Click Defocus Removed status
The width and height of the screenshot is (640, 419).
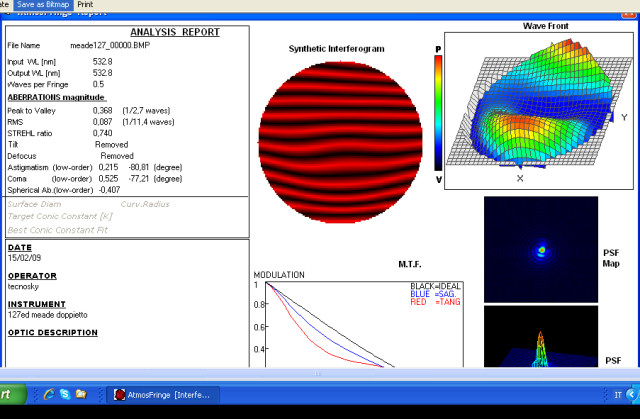click(x=117, y=156)
